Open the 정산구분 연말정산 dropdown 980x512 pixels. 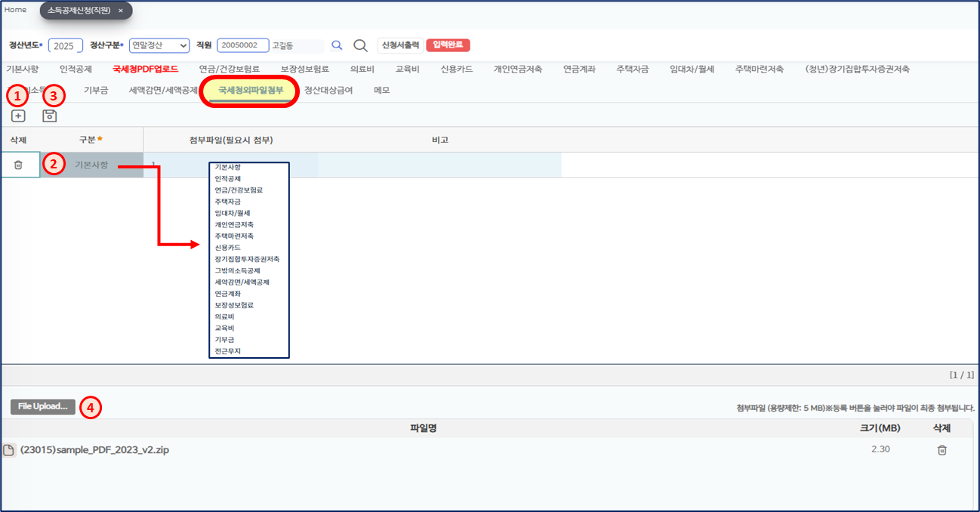point(159,45)
